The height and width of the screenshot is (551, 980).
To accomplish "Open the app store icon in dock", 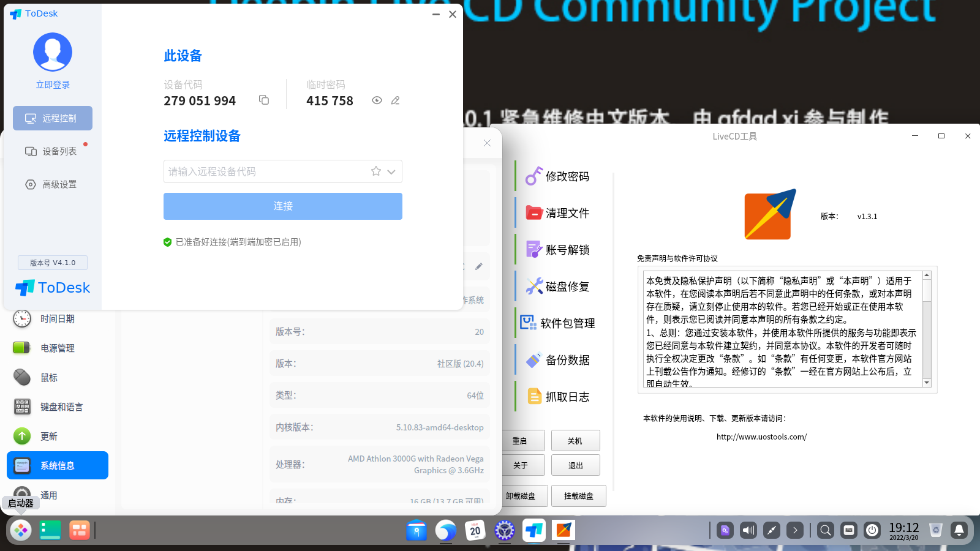I will (417, 530).
